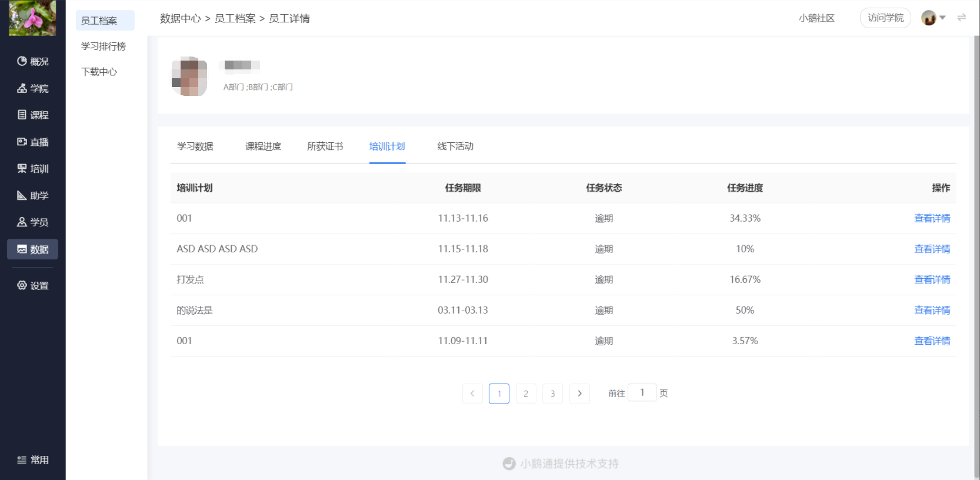The width and height of the screenshot is (980, 480).
Task: Expand the user avatar dropdown arrow
Action: pos(942,18)
